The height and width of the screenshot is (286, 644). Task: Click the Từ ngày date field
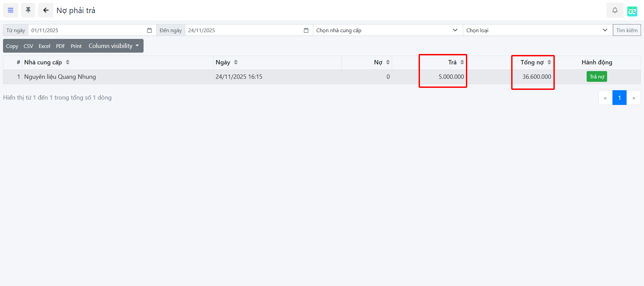click(87, 31)
